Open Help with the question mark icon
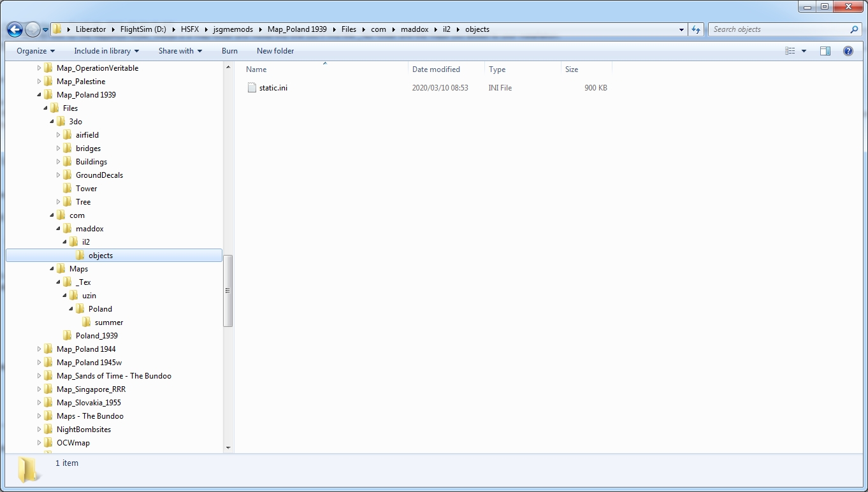 tap(848, 51)
